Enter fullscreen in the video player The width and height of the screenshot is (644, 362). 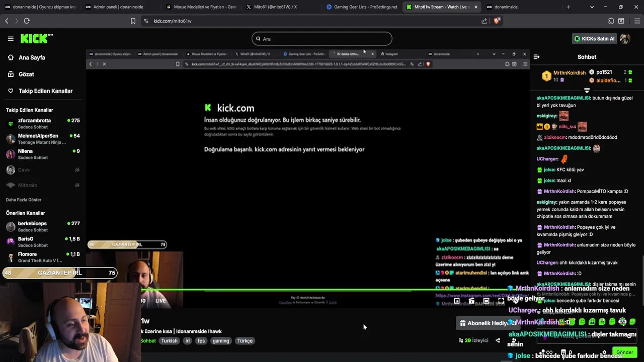(501, 301)
